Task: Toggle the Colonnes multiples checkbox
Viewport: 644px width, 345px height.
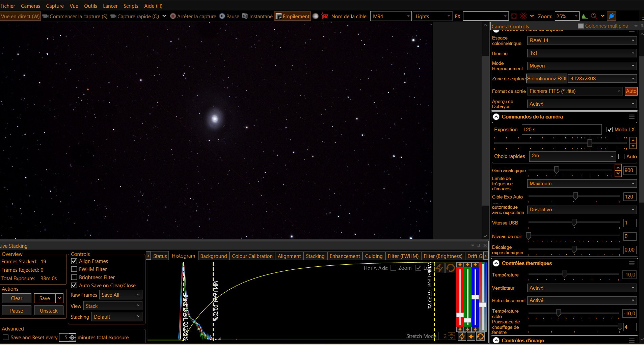Action: pyautogui.click(x=581, y=26)
